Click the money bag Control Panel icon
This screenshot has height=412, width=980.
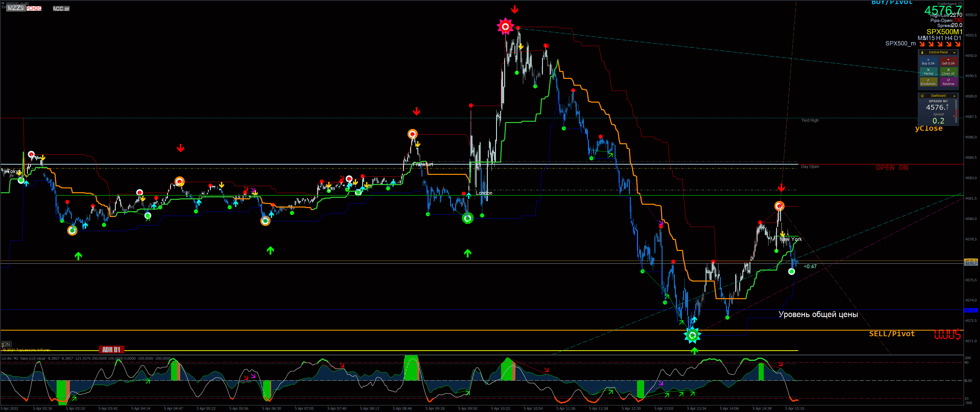pyautogui.click(x=922, y=52)
